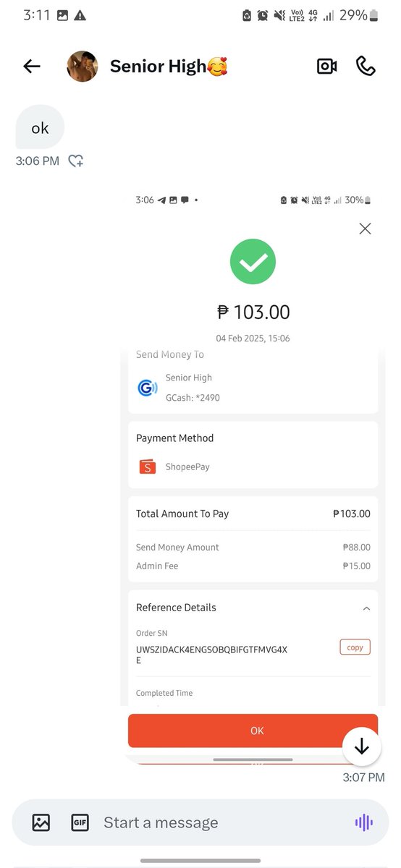
Task: Jump to latest message with down arrow
Action: [x=362, y=746]
